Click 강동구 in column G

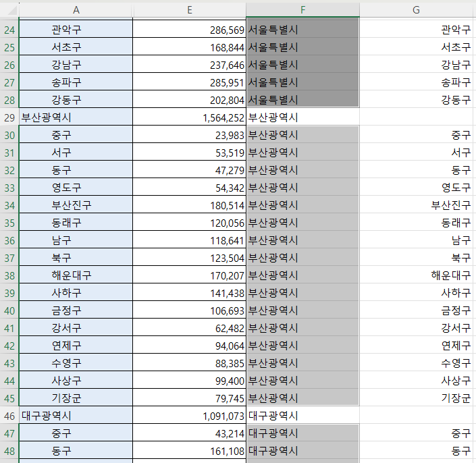tap(456, 100)
